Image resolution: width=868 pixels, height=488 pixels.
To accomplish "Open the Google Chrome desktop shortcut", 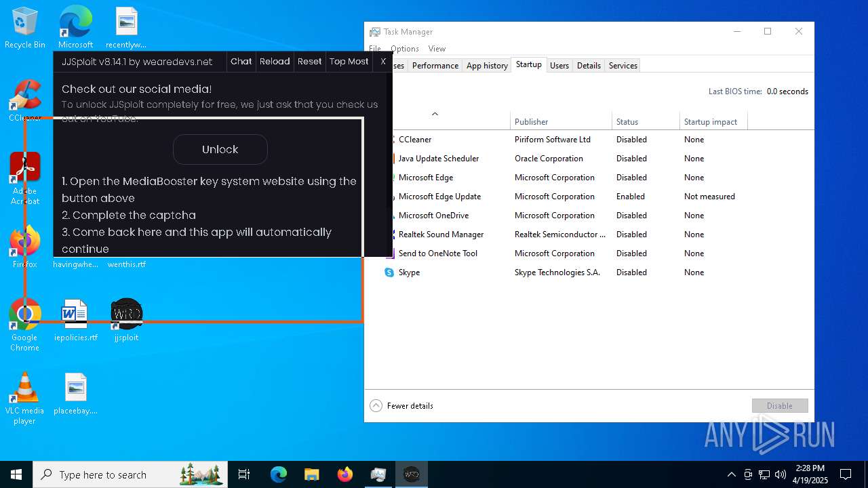I will click(x=25, y=325).
